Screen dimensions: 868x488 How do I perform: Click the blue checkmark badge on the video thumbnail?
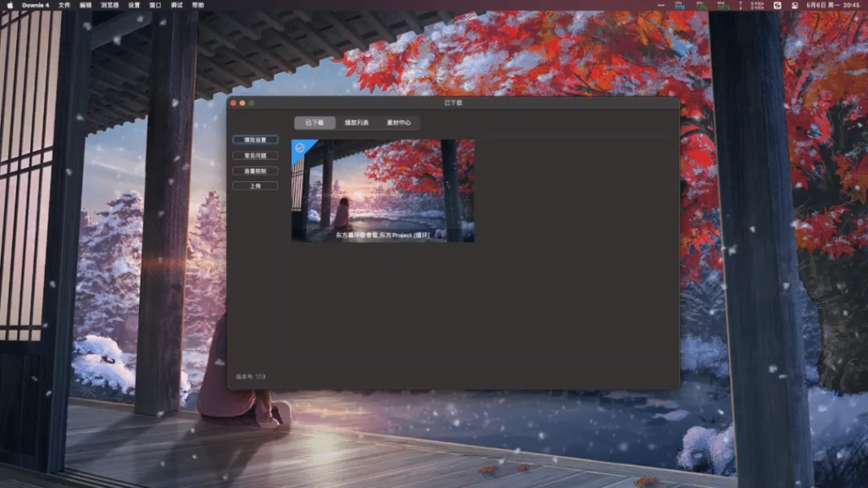point(300,149)
